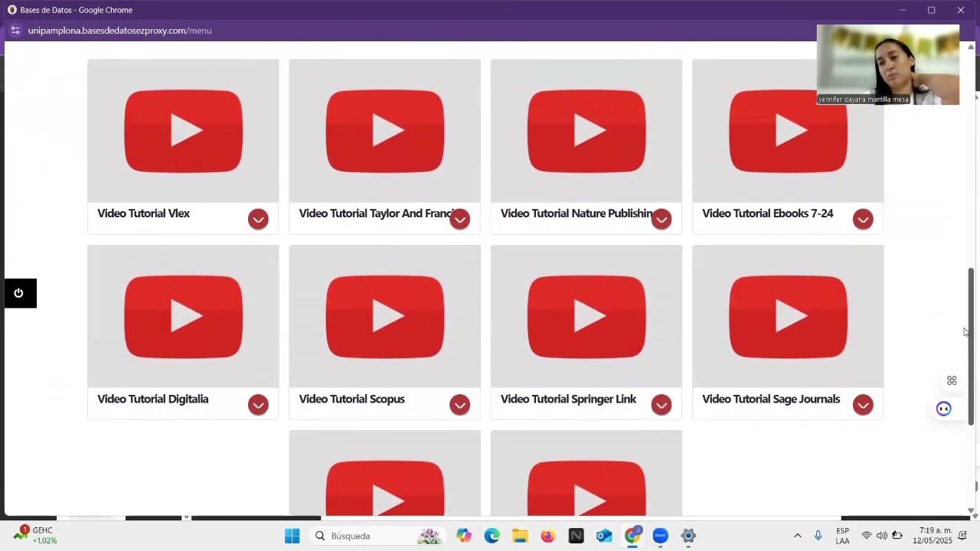
Task: Click the volume speaker icon in tray
Action: [x=882, y=536]
